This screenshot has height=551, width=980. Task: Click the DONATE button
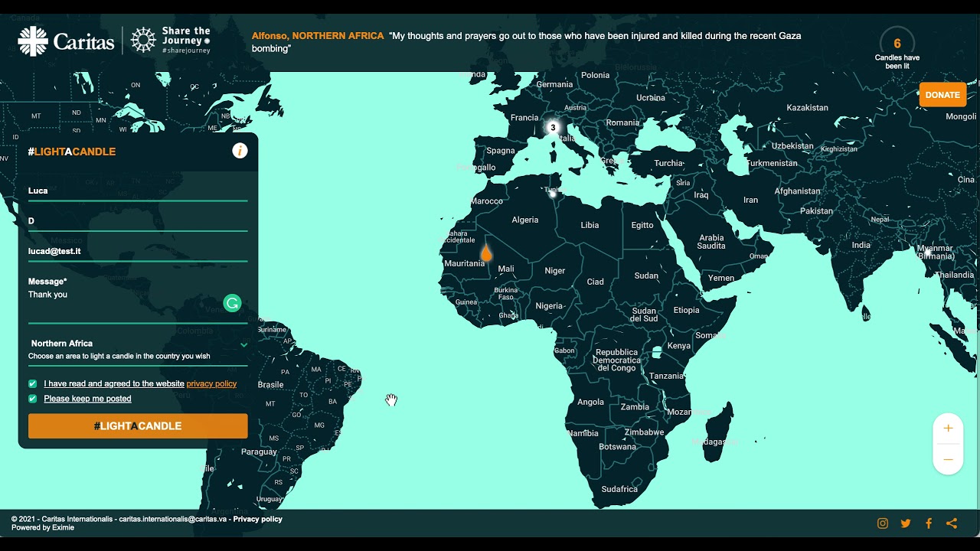coord(942,95)
